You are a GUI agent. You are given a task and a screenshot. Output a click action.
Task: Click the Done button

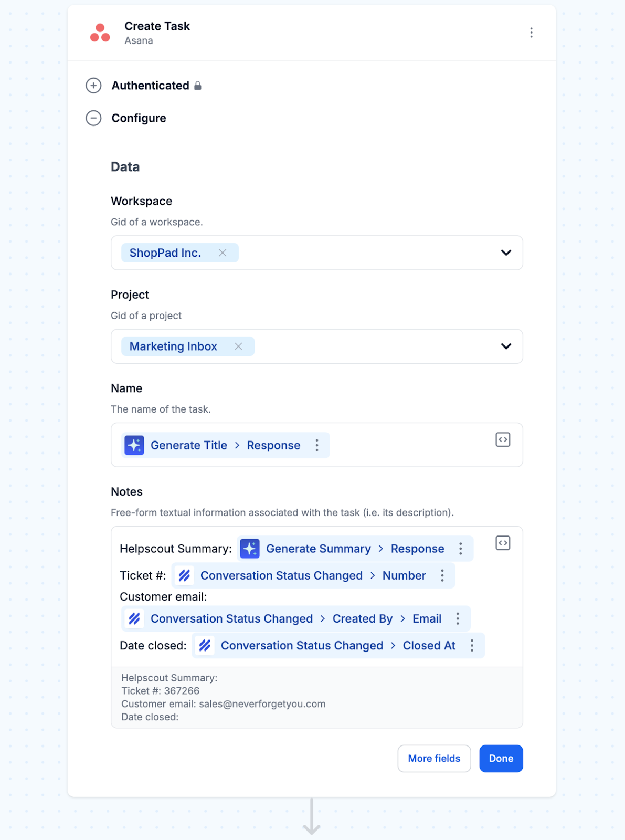501,759
